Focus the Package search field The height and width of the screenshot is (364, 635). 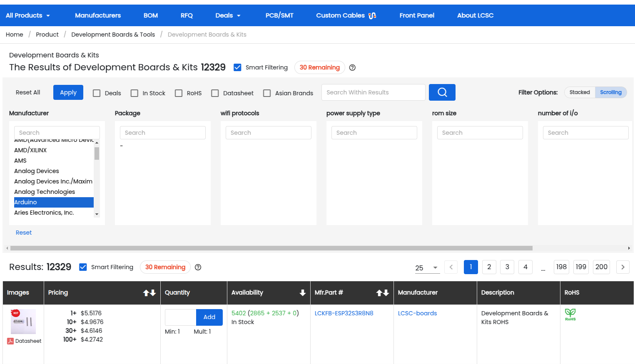click(163, 133)
